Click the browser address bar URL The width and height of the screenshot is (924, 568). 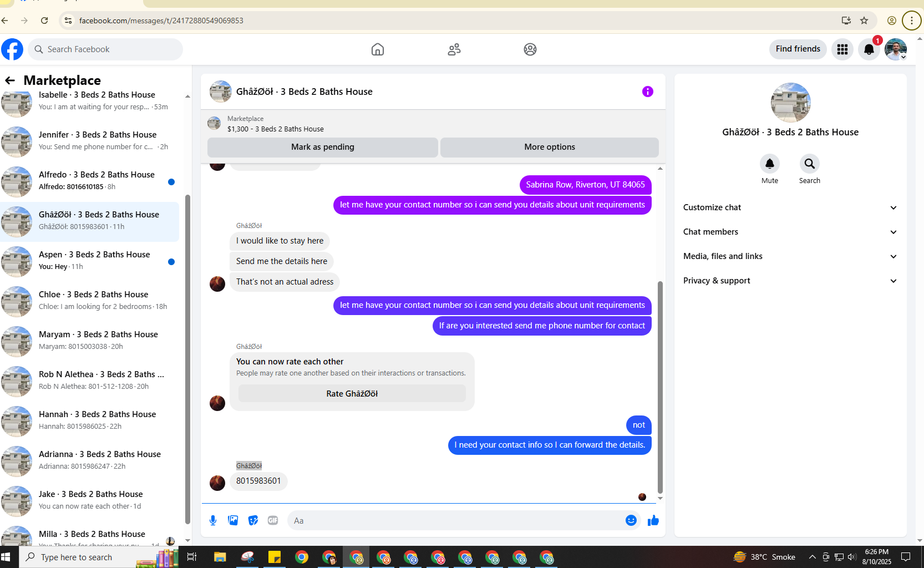pyautogui.click(x=161, y=21)
